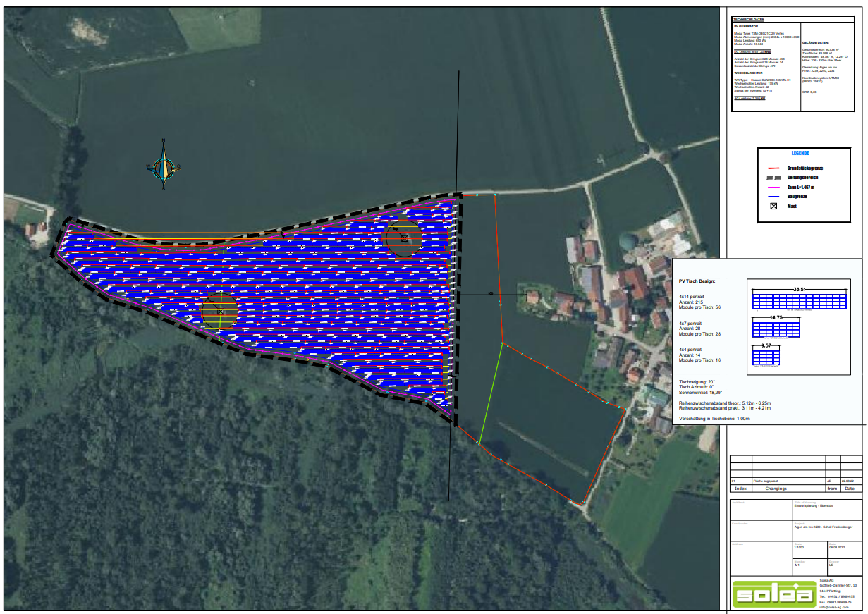Click the info@solea-ag.com email address
868x614 pixels.
835,607
